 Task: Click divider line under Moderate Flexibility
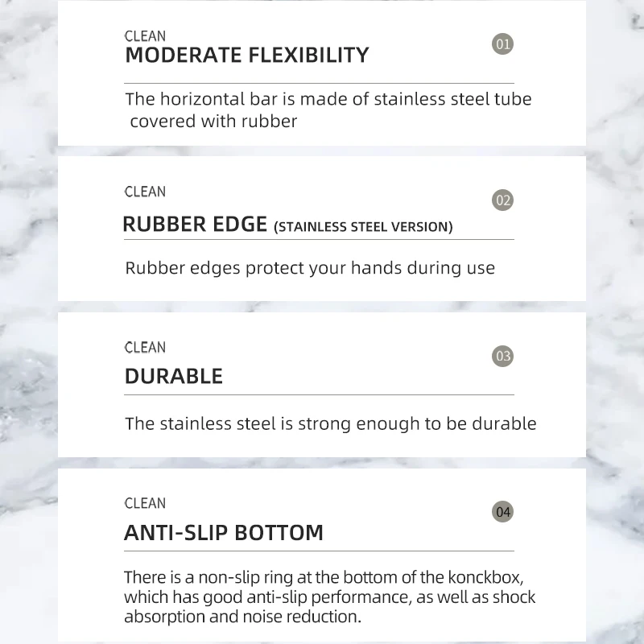(x=319, y=83)
